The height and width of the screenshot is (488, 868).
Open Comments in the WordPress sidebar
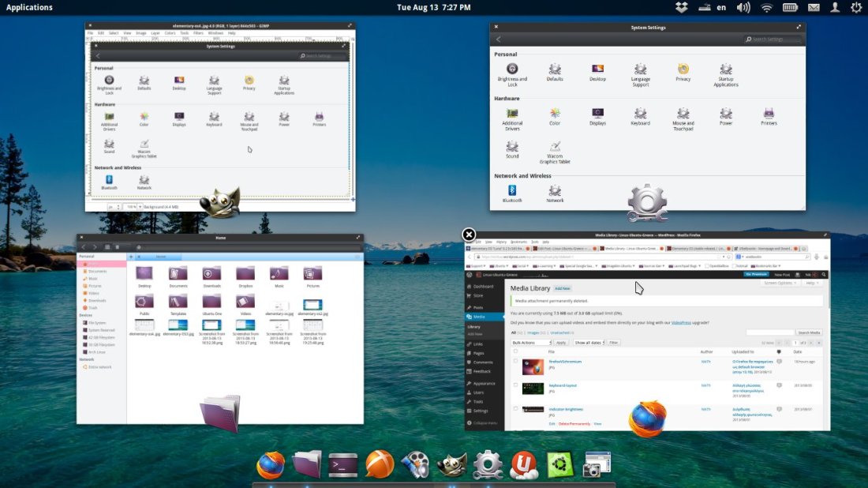point(481,364)
